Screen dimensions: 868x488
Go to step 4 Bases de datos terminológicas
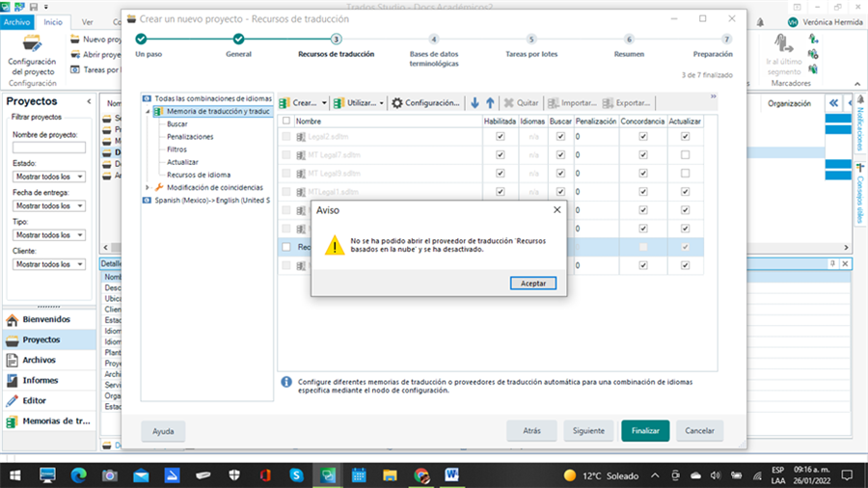click(x=434, y=40)
